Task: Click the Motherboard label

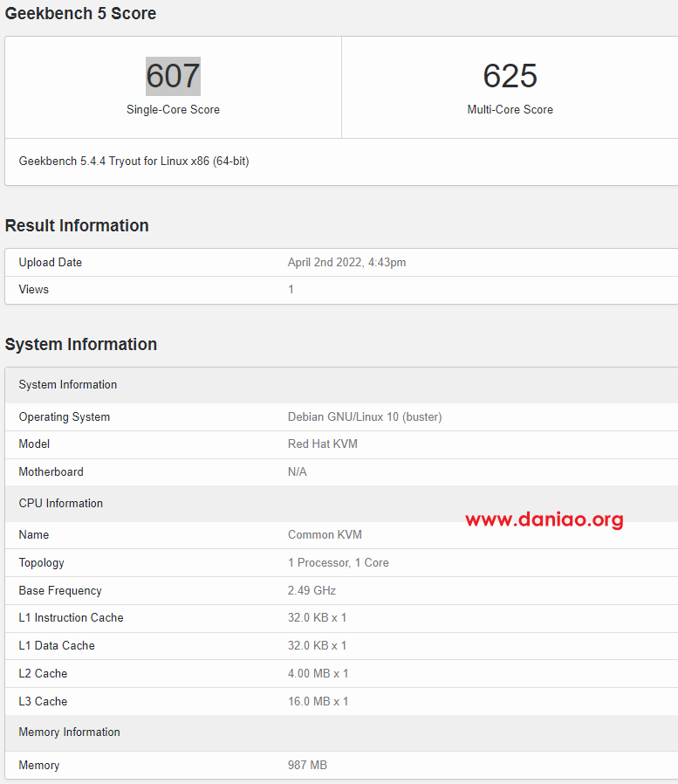Action: point(51,472)
